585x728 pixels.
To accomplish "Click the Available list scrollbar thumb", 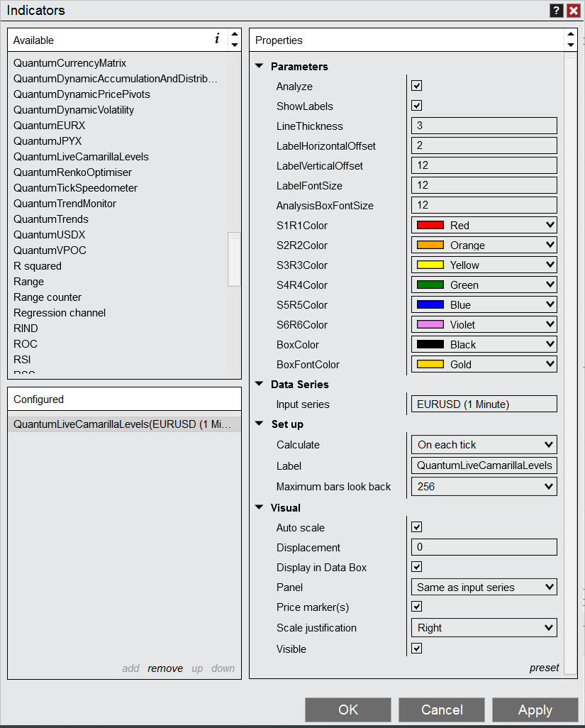I will point(234,260).
